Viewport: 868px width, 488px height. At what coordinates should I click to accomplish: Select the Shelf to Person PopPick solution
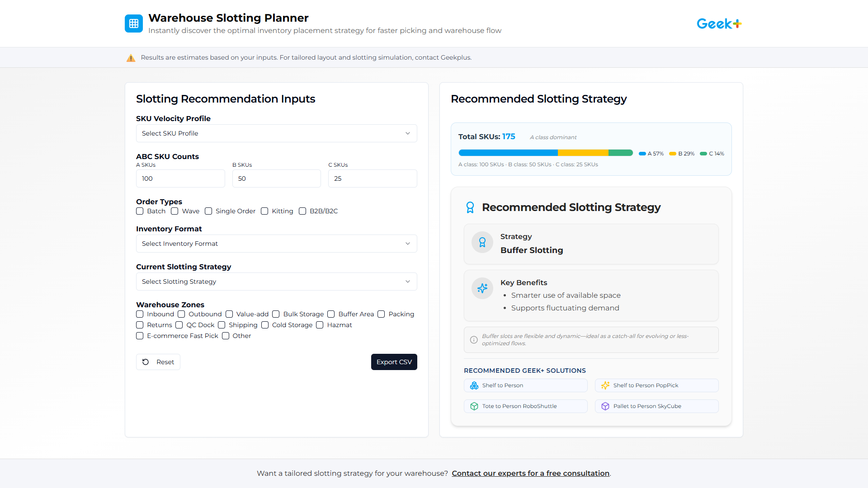[x=656, y=385]
